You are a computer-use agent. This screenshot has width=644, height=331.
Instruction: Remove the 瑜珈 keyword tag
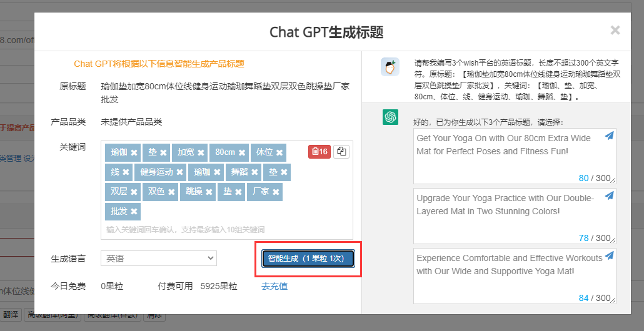tap(217, 172)
